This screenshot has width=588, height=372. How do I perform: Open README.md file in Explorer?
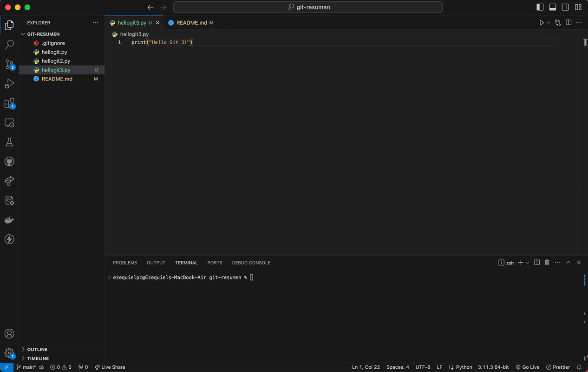coord(62,79)
